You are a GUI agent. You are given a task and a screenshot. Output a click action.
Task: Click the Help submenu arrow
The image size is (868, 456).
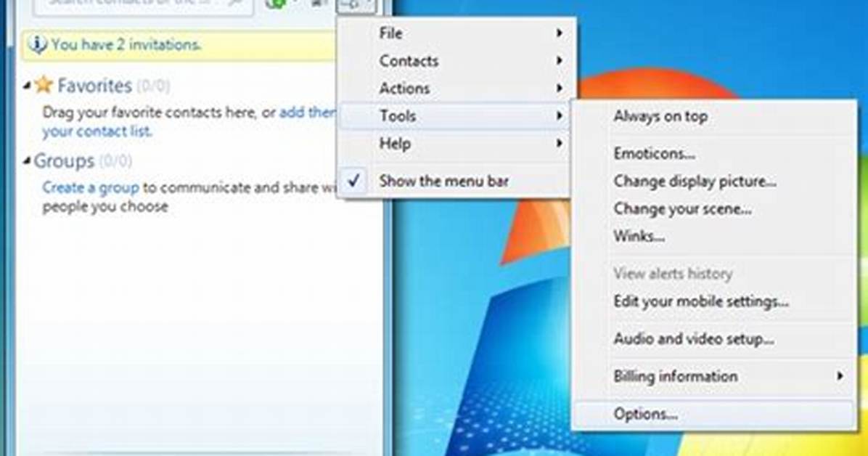click(x=559, y=144)
